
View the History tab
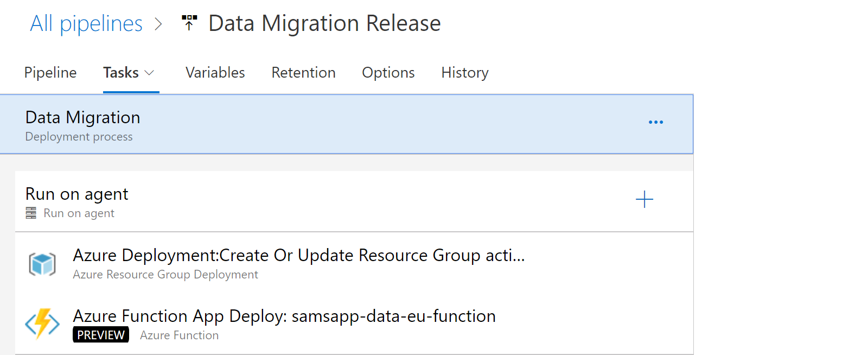click(x=464, y=73)
